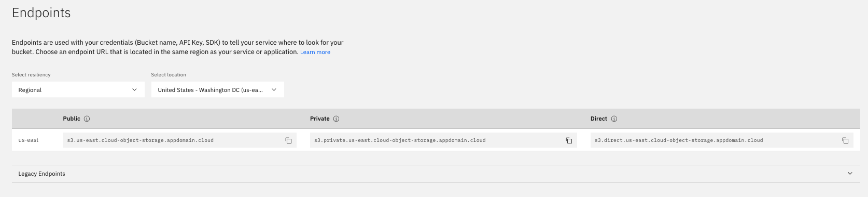Click the Endpoints page heading
The height and width of the screenshot is (197, 868).
pos(41,13)
